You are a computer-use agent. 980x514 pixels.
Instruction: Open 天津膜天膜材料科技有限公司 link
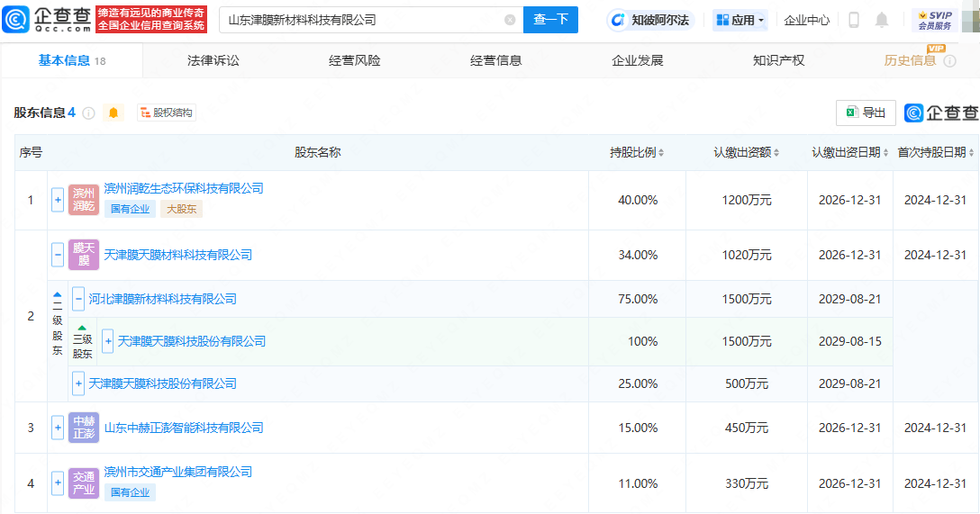[x=178, y=255]
